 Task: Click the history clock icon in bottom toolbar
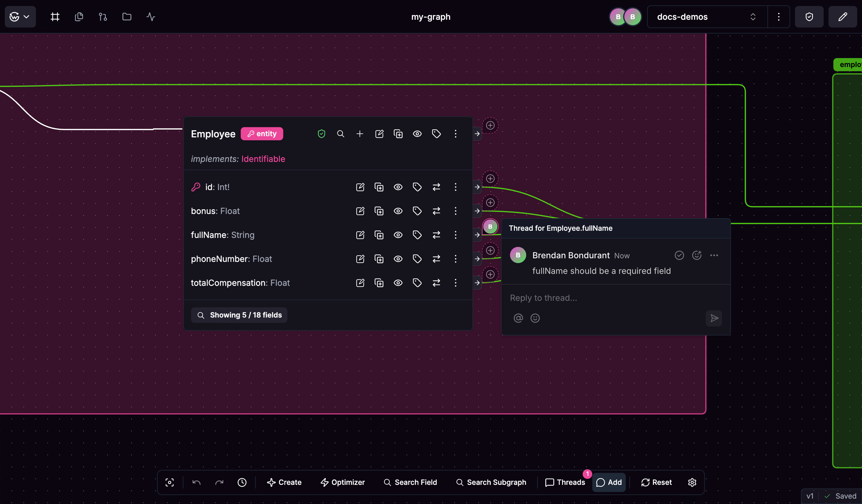point(242,482)
